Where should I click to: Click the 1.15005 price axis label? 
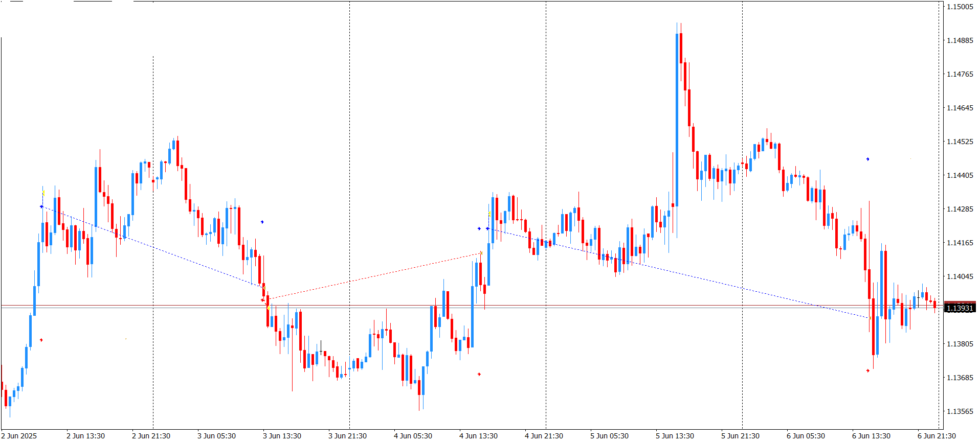(960, 7)
